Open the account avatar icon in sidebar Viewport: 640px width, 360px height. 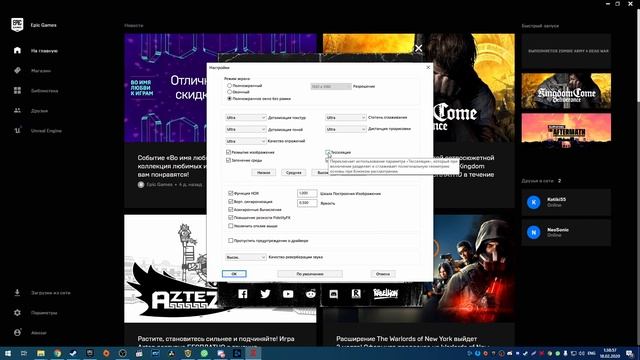[17, 333]
